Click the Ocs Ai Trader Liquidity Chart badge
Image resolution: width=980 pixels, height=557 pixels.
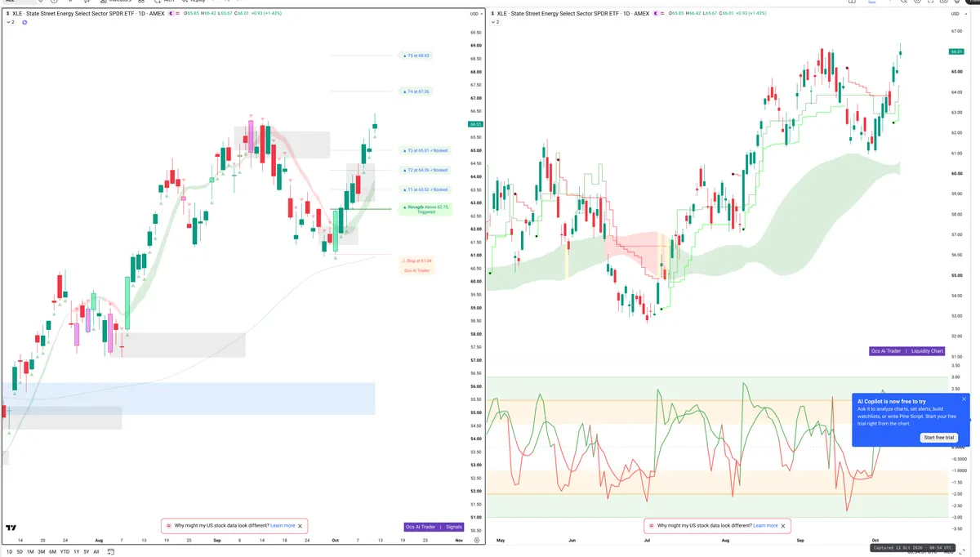coord(906,351)
